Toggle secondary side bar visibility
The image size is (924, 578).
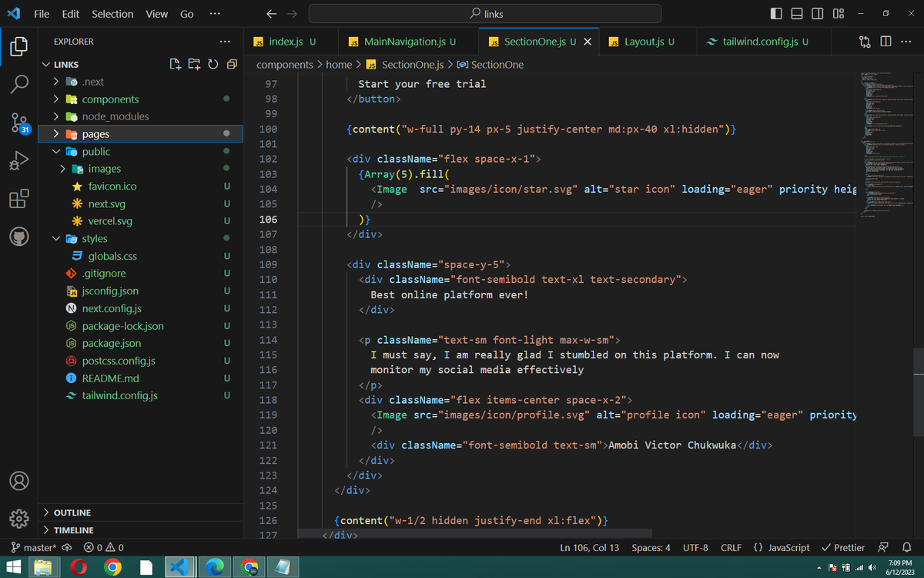tap(818, 14)
